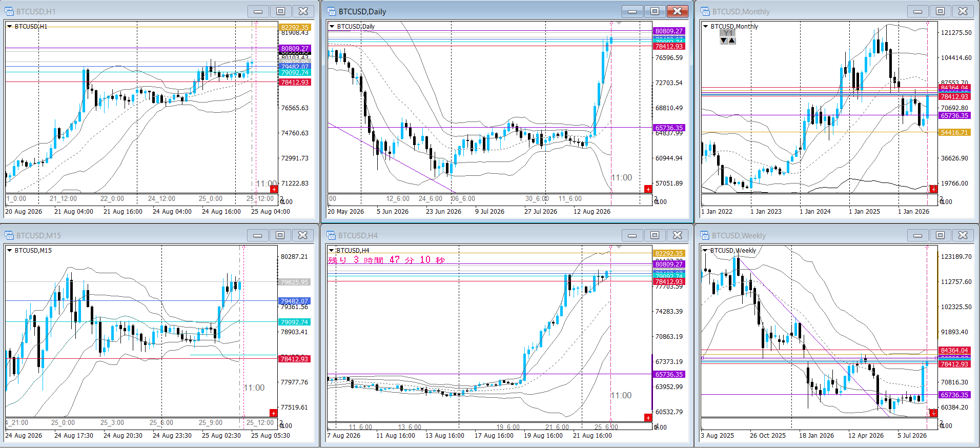This screenshot has width=980, height=448.
Task: Close the BTCUSD,H1 chart window
Action: pos(303,11)
